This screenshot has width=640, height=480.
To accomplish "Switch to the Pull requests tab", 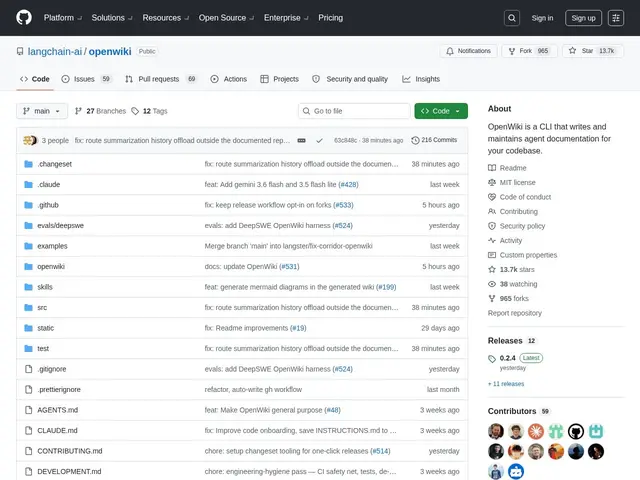I will (161, 79).
